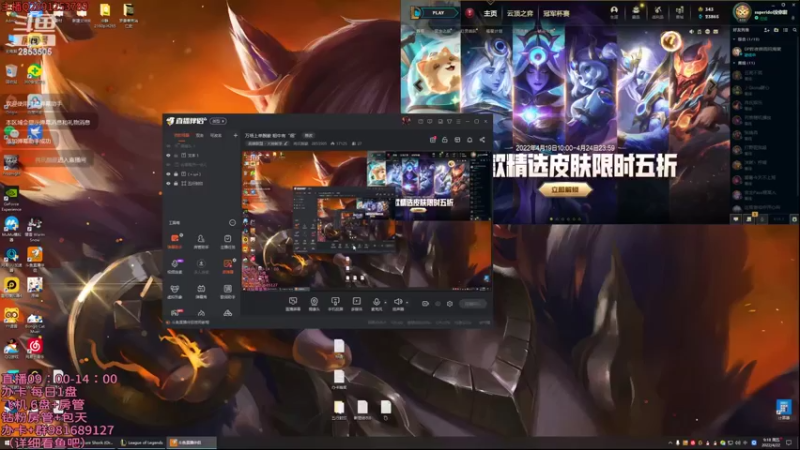
Task: Select the first scene tab in streaming app
Action: (x=181, y=136)
